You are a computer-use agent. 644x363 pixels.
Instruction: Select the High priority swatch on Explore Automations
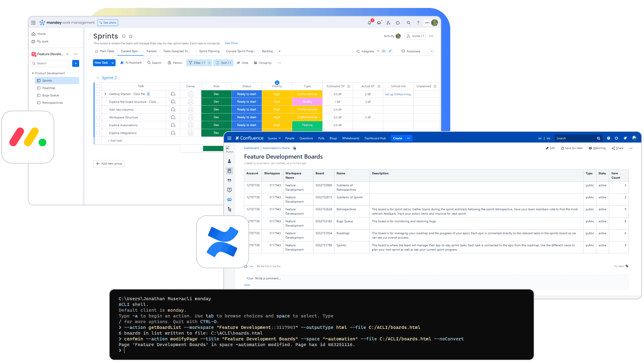point(277,125)
